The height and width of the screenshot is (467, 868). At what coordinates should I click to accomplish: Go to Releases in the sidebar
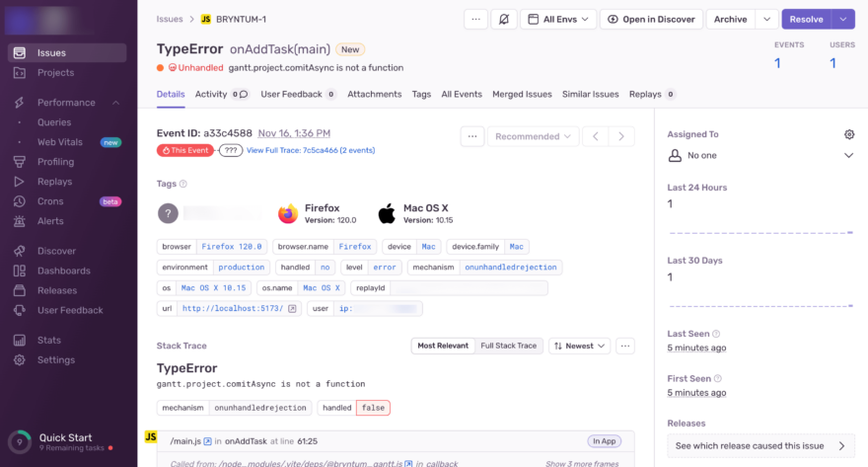tap(56, 290)
